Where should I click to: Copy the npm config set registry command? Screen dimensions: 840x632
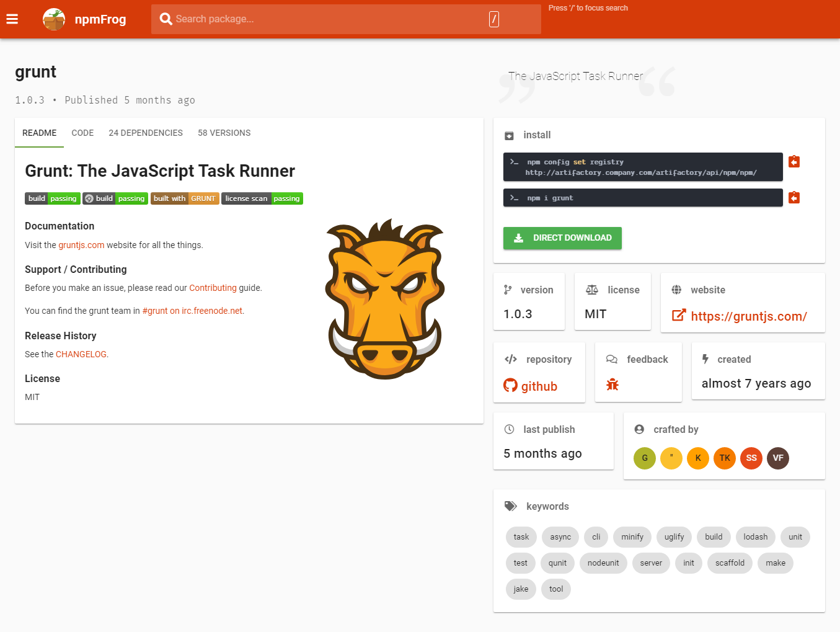[x=794, y=162]
